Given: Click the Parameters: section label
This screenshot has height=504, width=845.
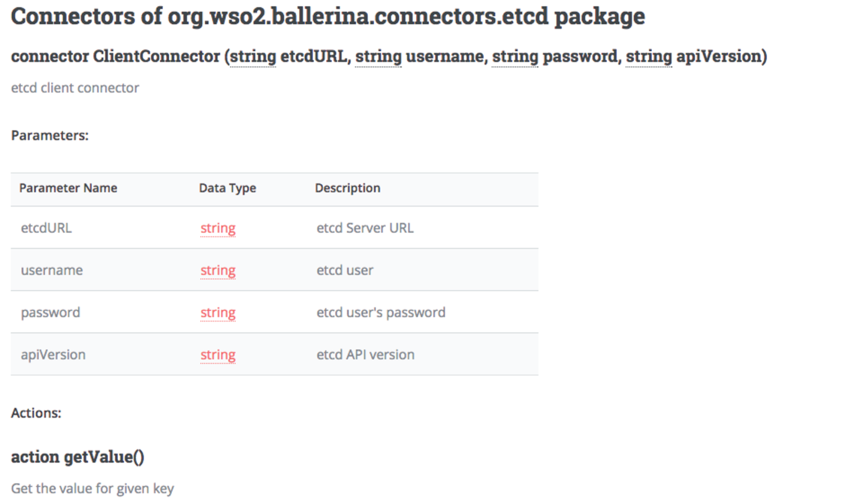Looking at the screenshot, I should tap(50, 136).
